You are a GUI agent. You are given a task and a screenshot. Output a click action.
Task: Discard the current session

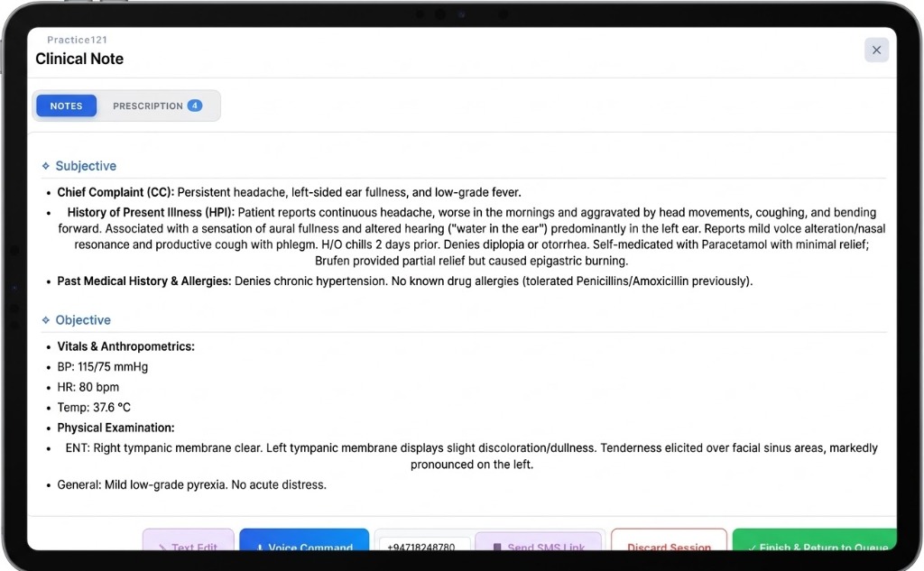click(669, 541)
